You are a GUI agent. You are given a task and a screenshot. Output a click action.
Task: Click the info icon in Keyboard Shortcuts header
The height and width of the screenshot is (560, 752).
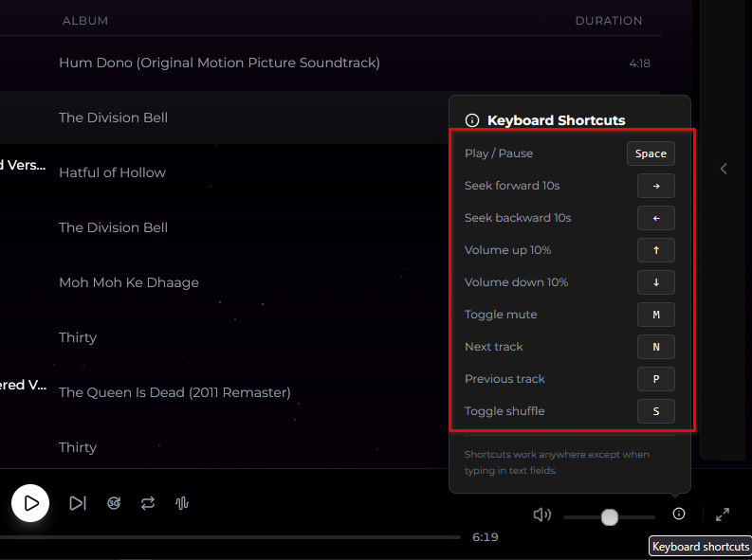472,120
